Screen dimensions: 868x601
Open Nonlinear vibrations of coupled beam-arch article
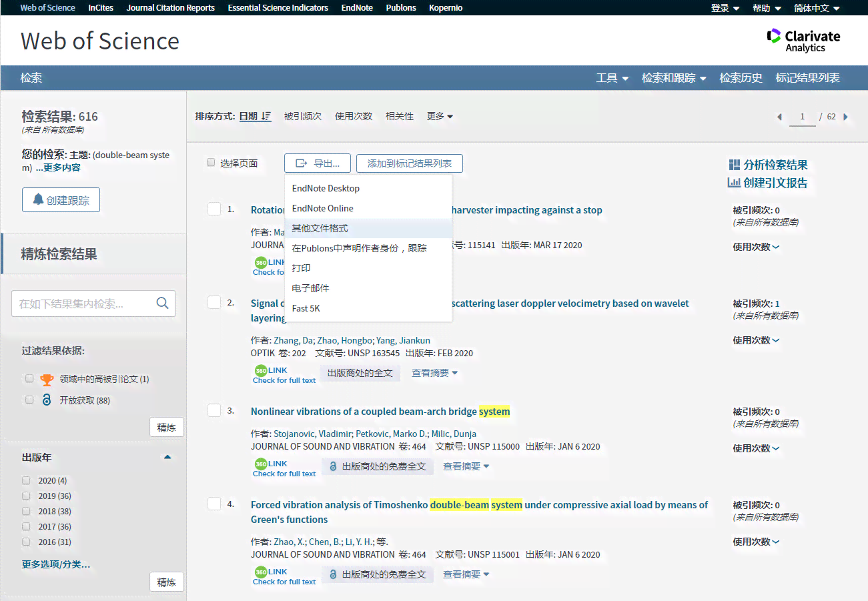380,412
